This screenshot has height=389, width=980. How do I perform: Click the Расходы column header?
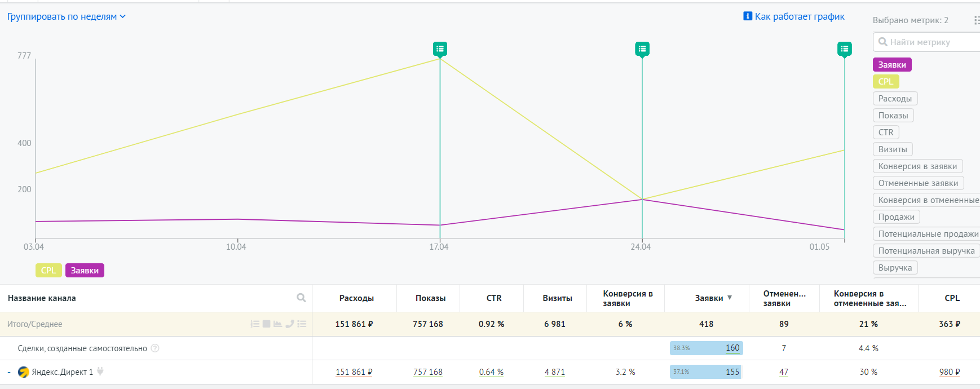356,298
